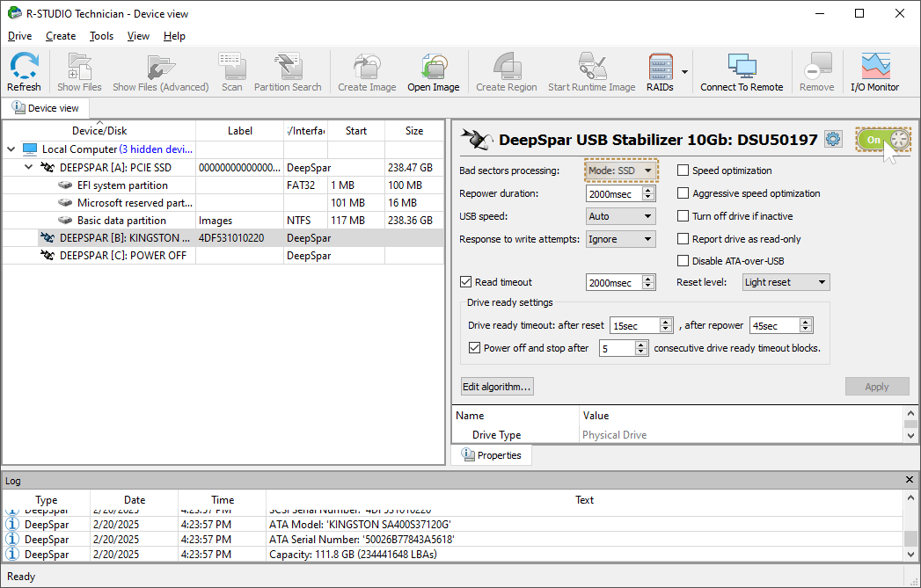Click consecutive timeout blocks count field
Image resolution: width=921 pixels, height=588 pixels.
(x=617, y=349)
